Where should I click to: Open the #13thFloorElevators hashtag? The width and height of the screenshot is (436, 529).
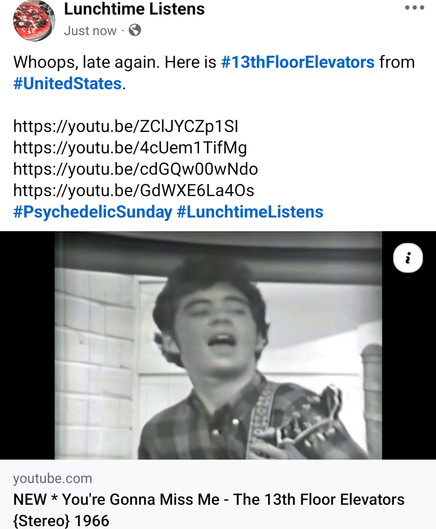coord(297,62)
